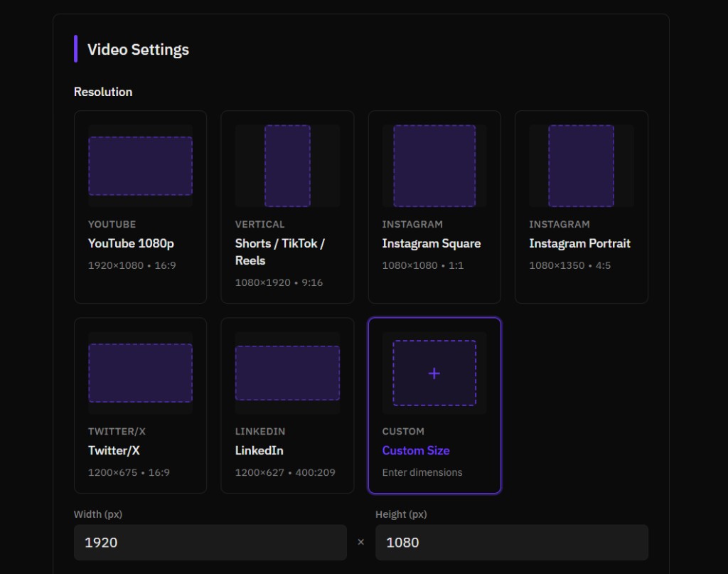Click the "LINKEDIN" category label
Viewport: 728px width, 574px height.
point(260,432)
